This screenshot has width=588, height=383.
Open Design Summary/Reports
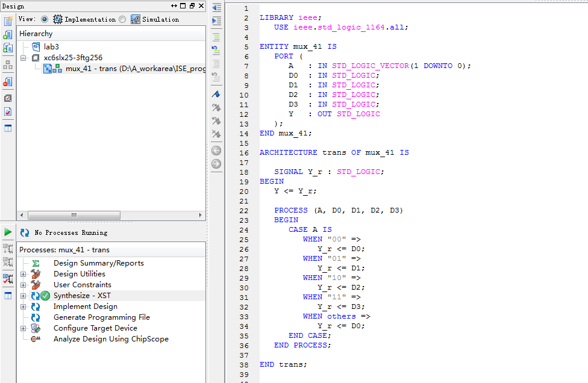point(98,263)
